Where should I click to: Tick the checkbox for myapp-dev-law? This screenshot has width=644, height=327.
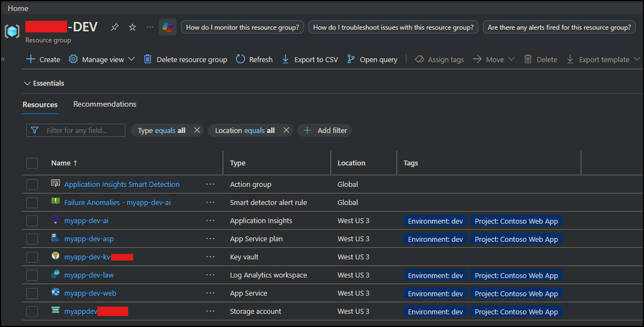tap(32, 275)
